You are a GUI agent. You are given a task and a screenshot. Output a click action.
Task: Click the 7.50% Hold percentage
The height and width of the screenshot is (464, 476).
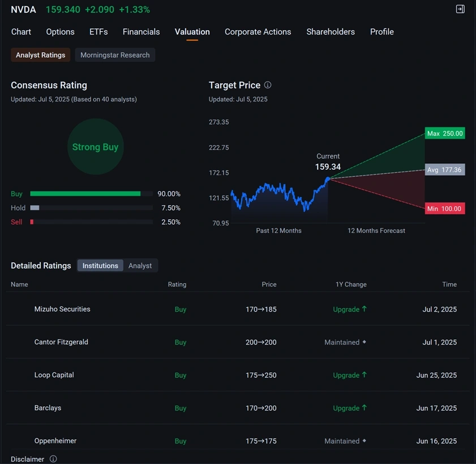pyautogui.click(x=171, y=208)
